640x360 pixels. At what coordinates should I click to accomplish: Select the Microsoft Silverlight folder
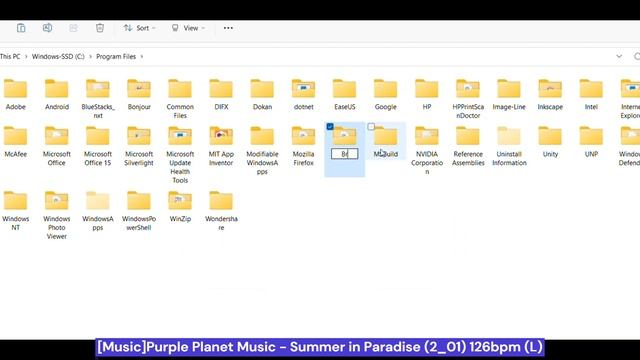[x=139, y=146]
